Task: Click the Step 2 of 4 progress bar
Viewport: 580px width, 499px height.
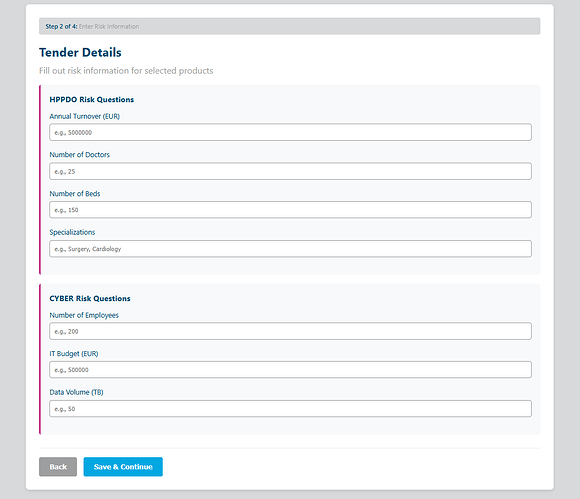Action: (x=290, y=26)
